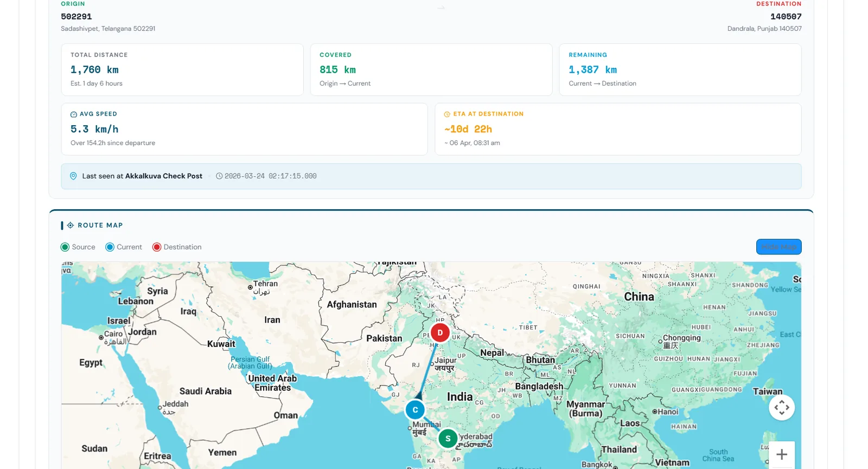Click the AVG SPEED gauge icon
The height and width of the screenshot is (469, 868).
click(74, 114)
